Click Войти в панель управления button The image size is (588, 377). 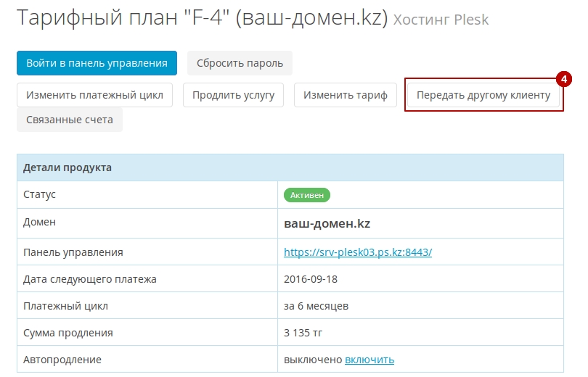click(97, 63)
